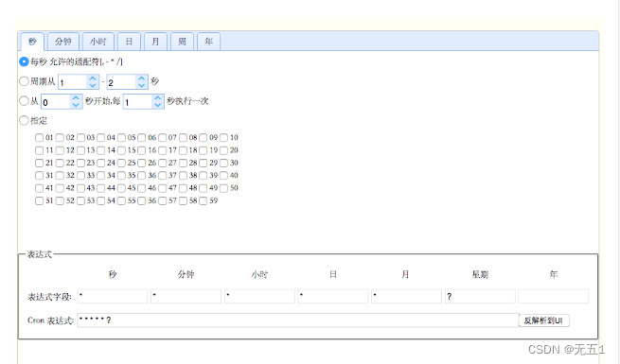Viewport: 620px width, 364px height.
Task: Check the 01 second checkbox
Action: (39, 137)
